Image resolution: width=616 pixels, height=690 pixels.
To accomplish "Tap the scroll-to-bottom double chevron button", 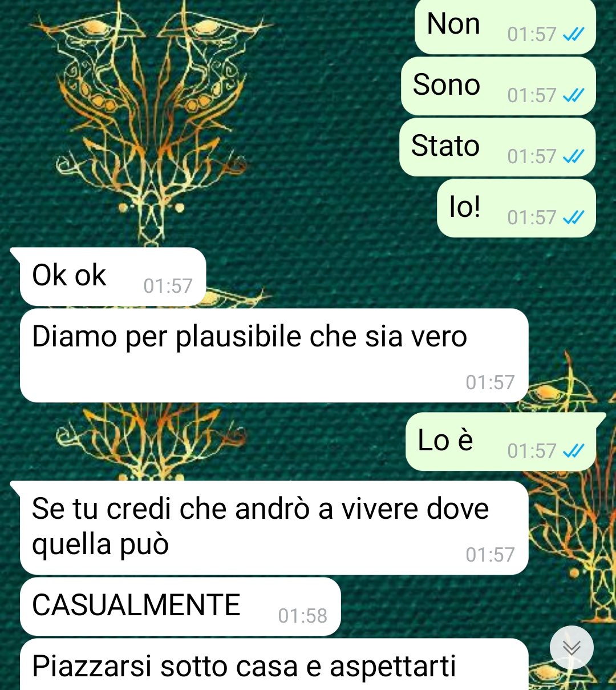I will (572, 648).
